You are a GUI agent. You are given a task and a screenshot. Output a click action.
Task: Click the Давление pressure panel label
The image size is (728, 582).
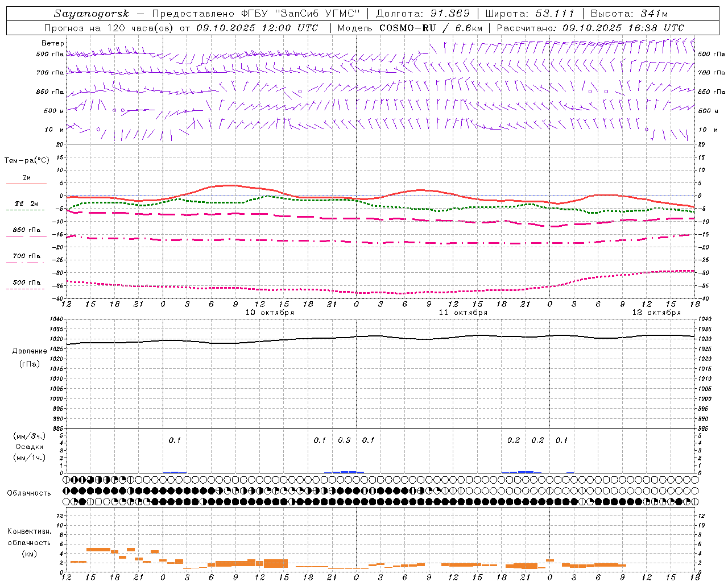[x=30, y=351]
